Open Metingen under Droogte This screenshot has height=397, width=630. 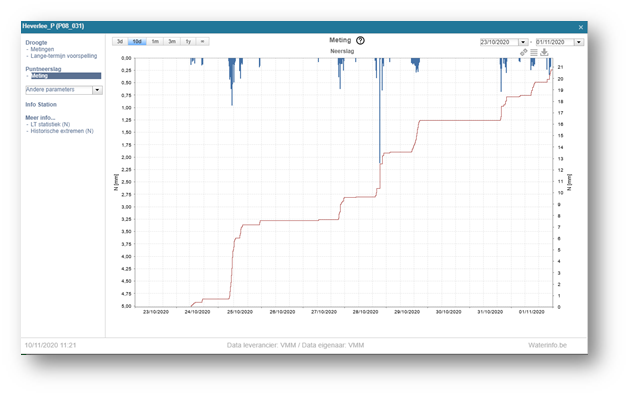(42, 49)
